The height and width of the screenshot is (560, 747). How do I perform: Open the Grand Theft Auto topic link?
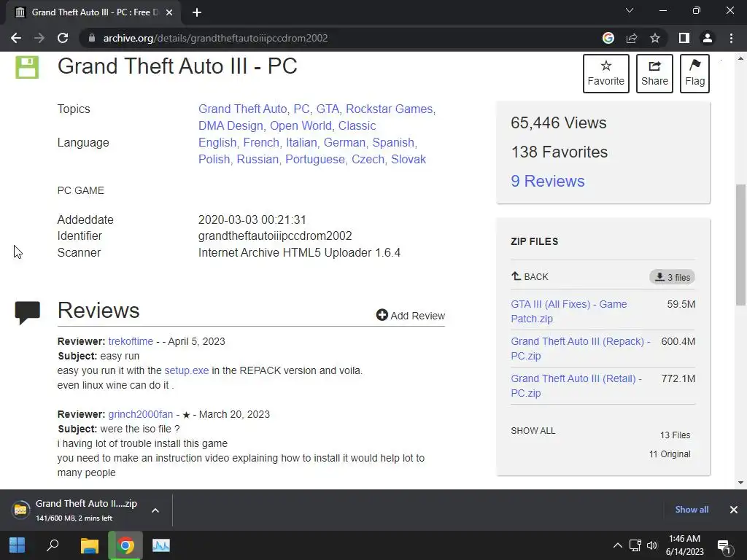[x=242, y=109]
